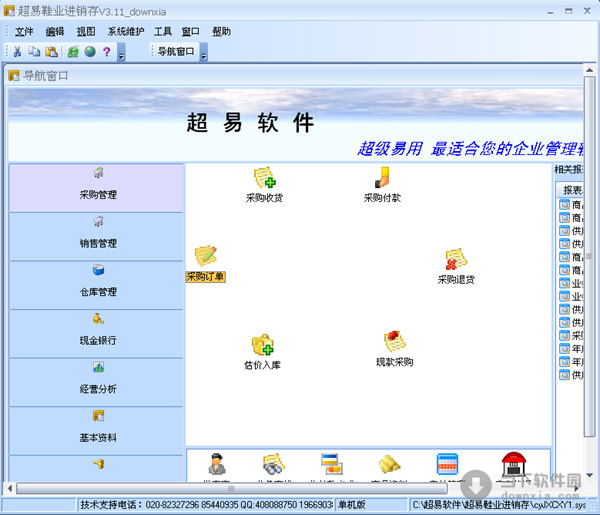Open the 估价入库 module icon
This screenshot has height=515, width=600.
pyautogui.click(x=262, y=352)
